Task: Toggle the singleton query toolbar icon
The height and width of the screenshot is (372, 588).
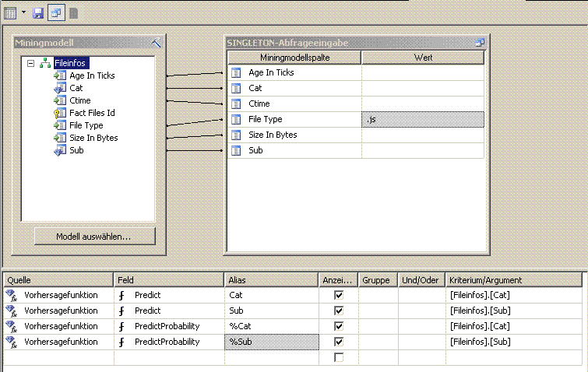Action: coord(56,12)
